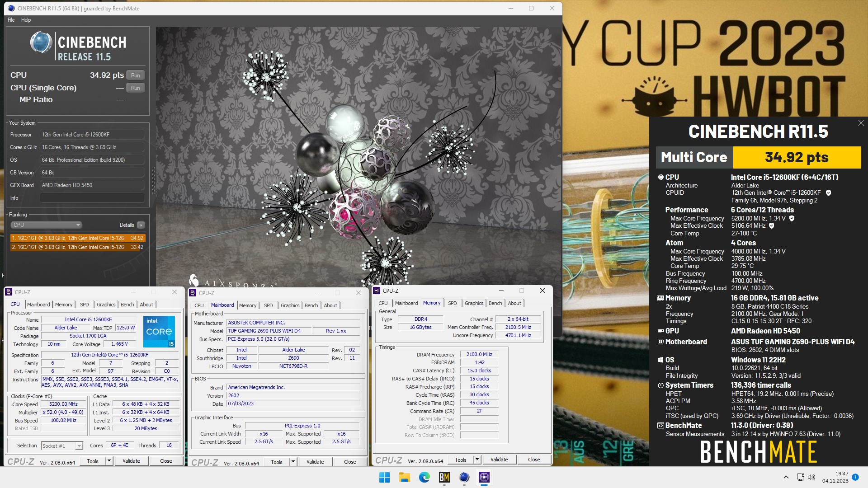The height and width of the screenshot is (488, 868).
Task: Open Socket #1 selection dropdown
Action: [x=62, y=446]
